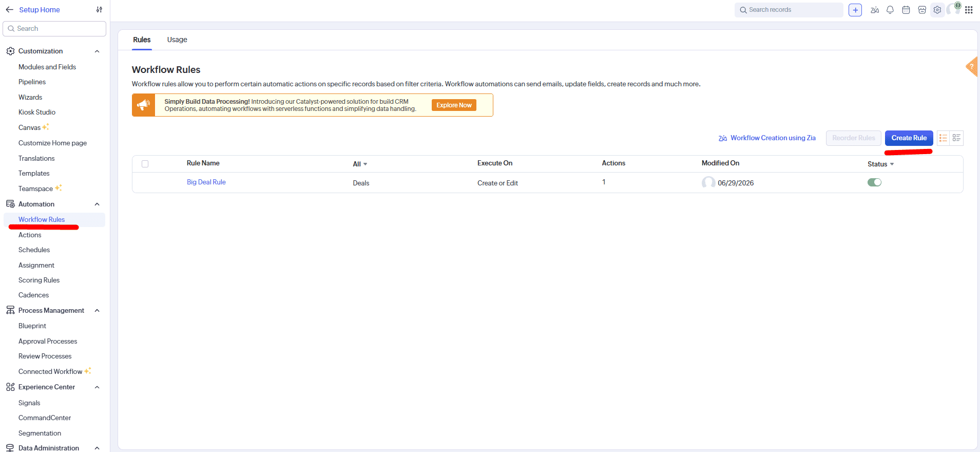Viewport: 980px width, 452px height.
Task: Open the notifications bell
Action: tap(890, 10)
